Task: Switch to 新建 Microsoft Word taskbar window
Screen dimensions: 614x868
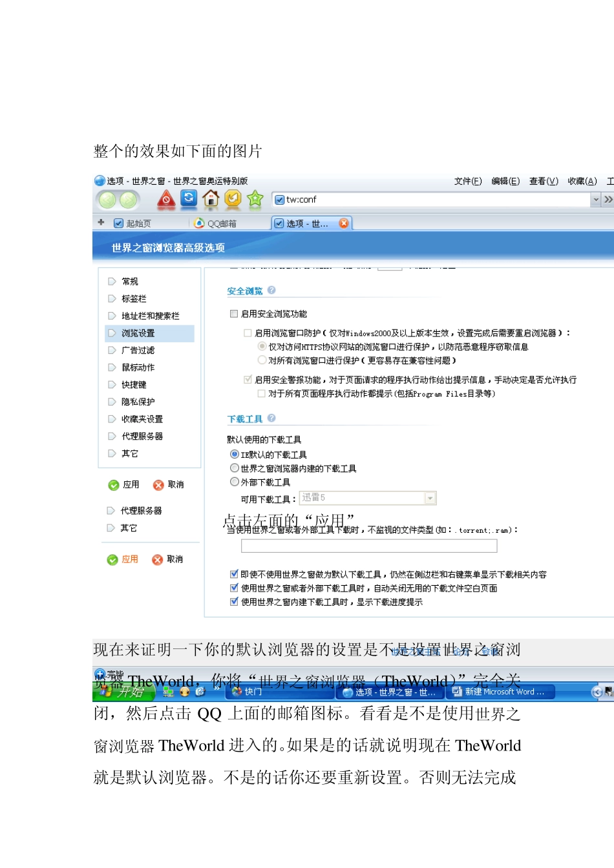Action: (x=499, y=692)
